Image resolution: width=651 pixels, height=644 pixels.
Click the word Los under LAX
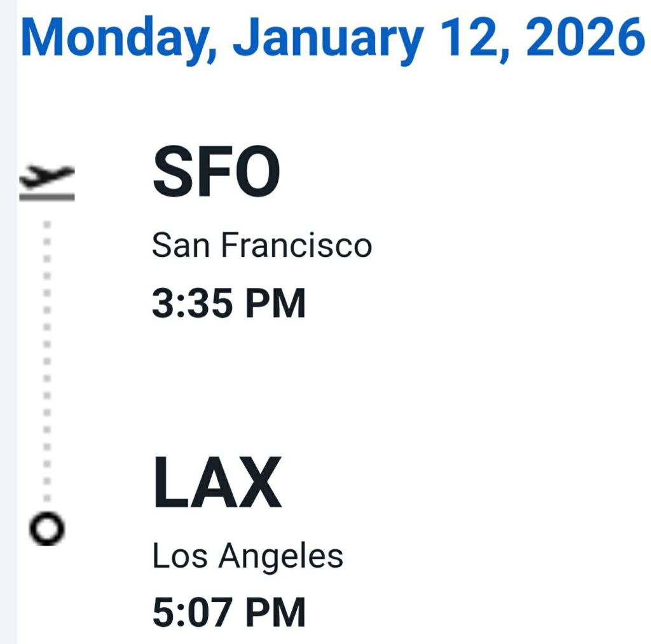(180, 556)
